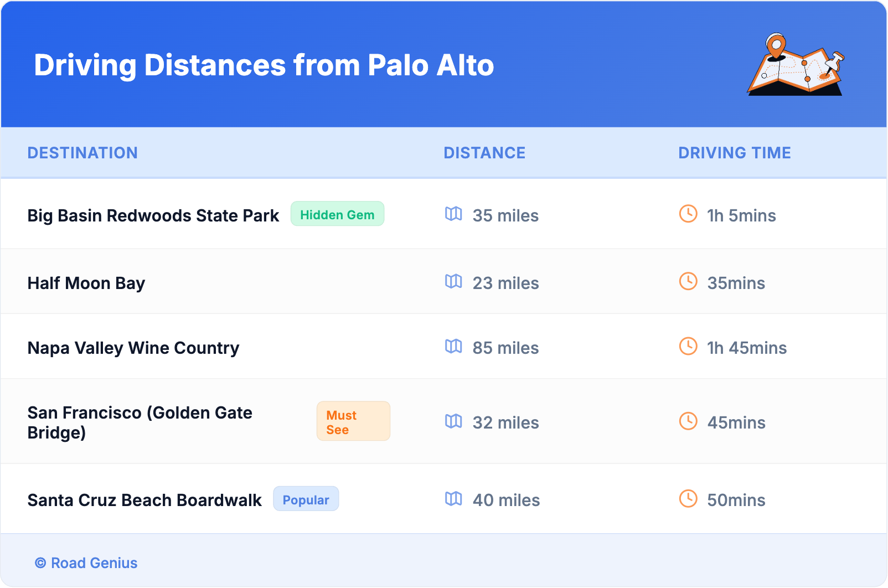Select the Hidden Gem badge

click(x=337, y=214)
